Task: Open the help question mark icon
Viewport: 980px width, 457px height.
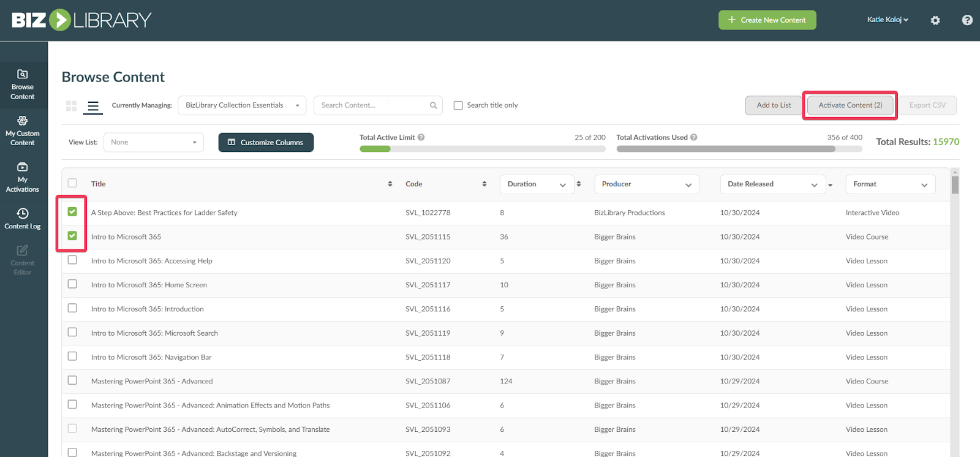Action: [x=967, y=20]
